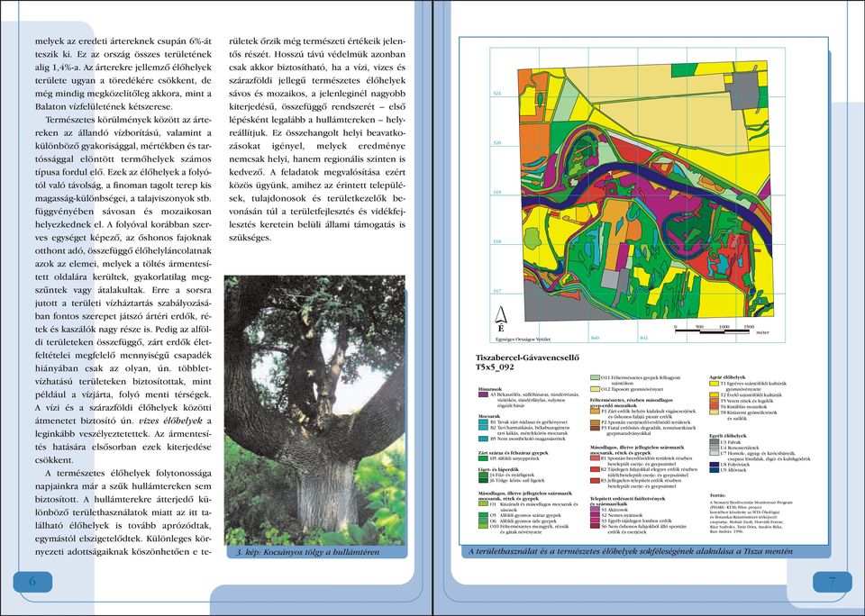
Task: Click the page number 6 badge
Action: click(x=32, y=582)
